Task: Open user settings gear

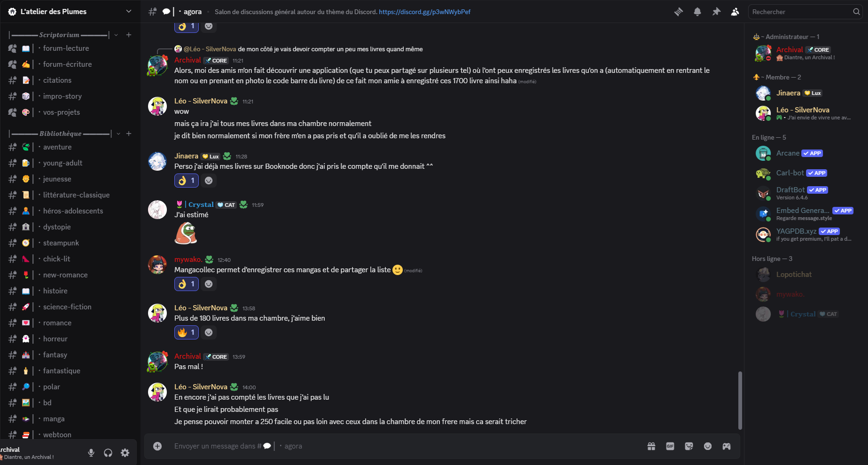Action: pyautogui.click(x=125, y=453)
